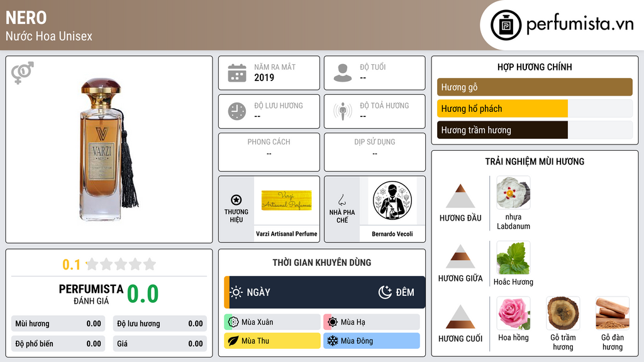This screenshot has width=644, height=362.
Task: Click the 2019 release year value
Action: 264,77
